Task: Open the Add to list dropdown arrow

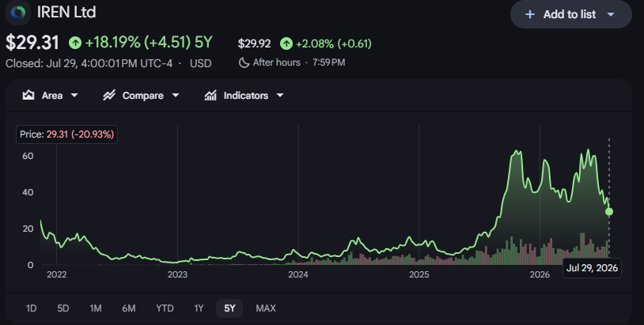Action: 611,14
